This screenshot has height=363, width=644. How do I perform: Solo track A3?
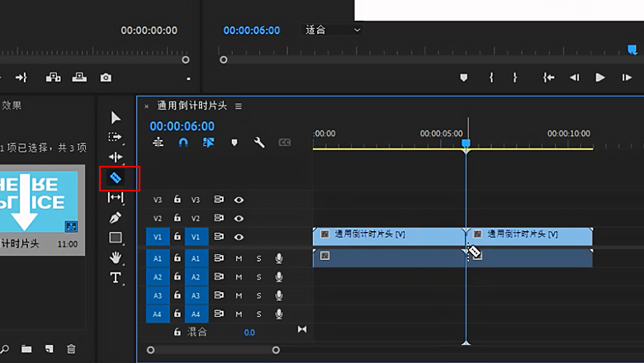point(258,295)
